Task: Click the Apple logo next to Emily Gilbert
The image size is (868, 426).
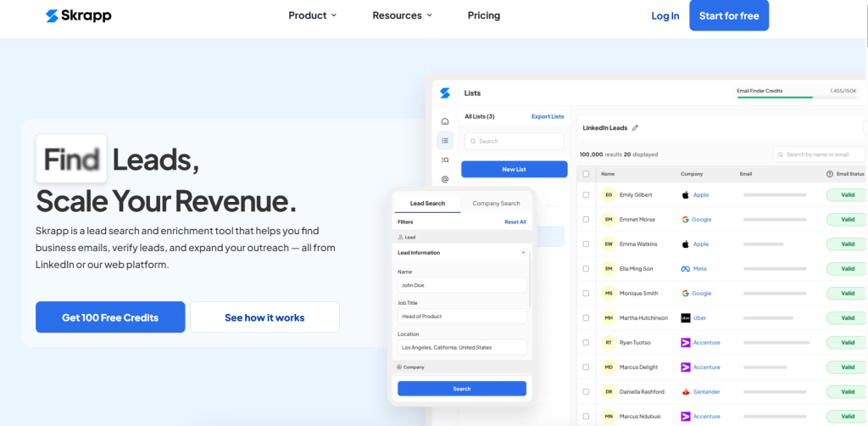Action: (x=686, y=195)
